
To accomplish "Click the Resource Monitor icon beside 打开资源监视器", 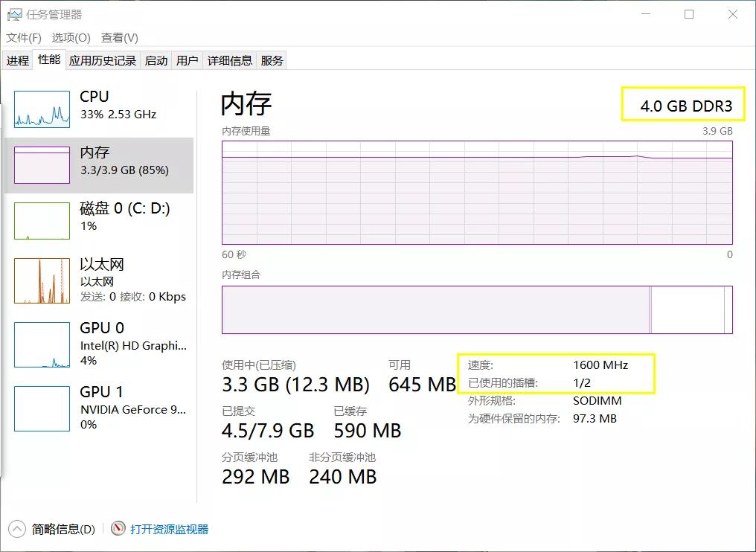I will click(118, 529).
